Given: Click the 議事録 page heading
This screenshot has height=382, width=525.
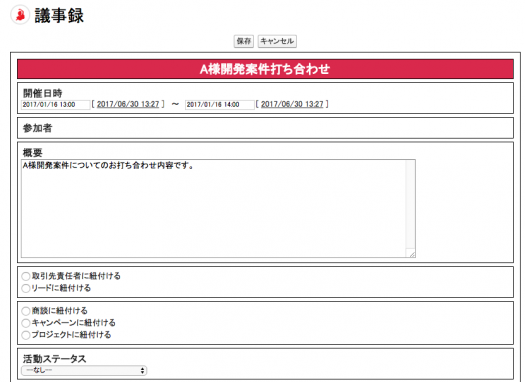Looking at the screenshot, I should (x=59, y=15).
